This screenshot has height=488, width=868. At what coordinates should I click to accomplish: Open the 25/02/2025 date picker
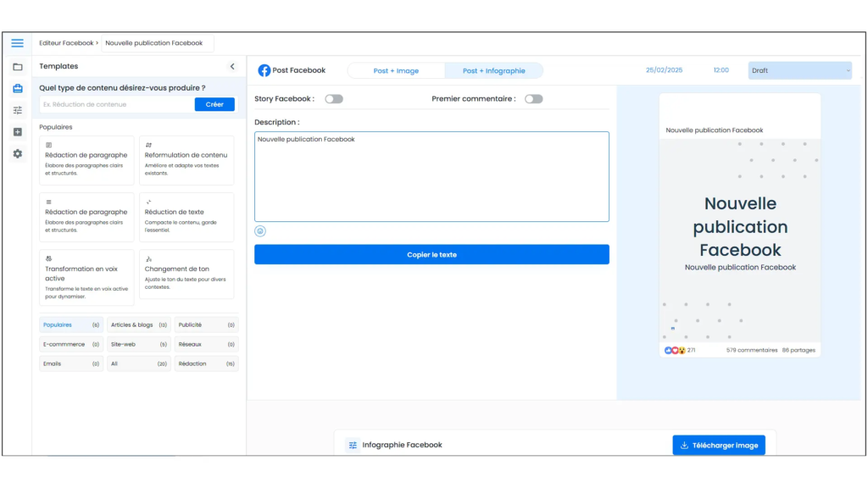(x=664, y=70)
